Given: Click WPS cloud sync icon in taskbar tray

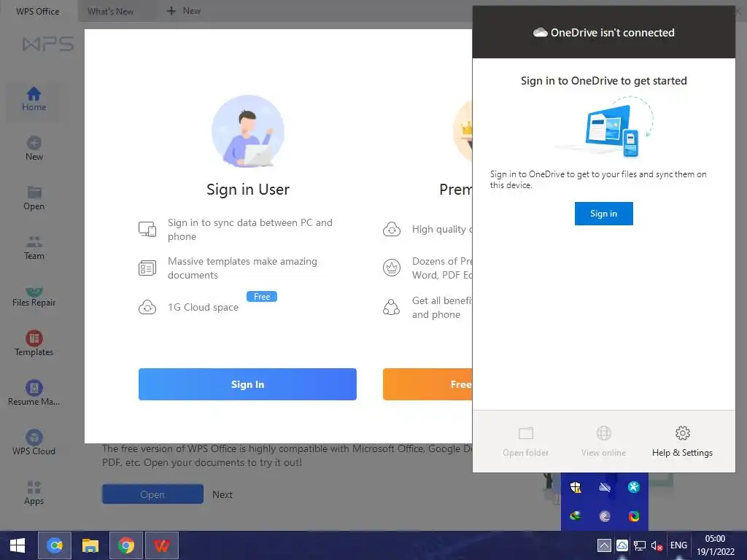Looking at the screenshot, I should click(x=622, y=545).
